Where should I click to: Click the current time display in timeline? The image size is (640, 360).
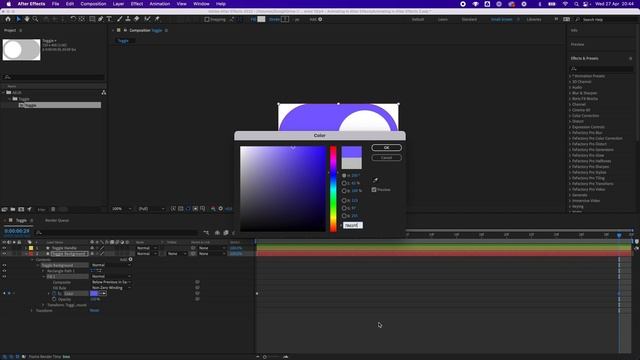[17, 231]
